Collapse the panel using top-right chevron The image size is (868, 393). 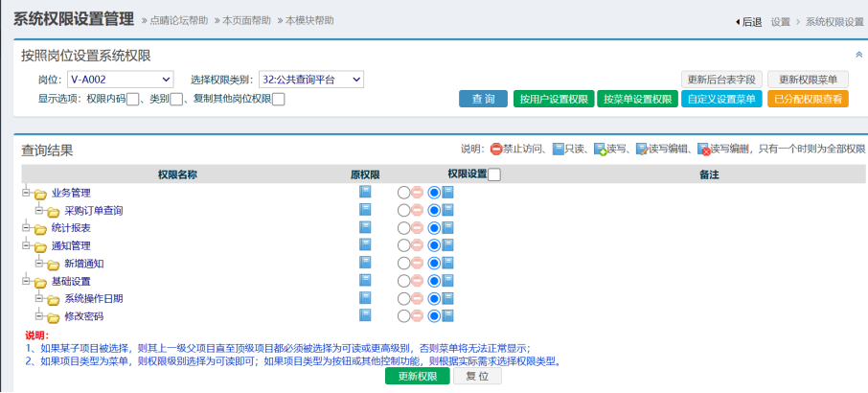point(857,56)
